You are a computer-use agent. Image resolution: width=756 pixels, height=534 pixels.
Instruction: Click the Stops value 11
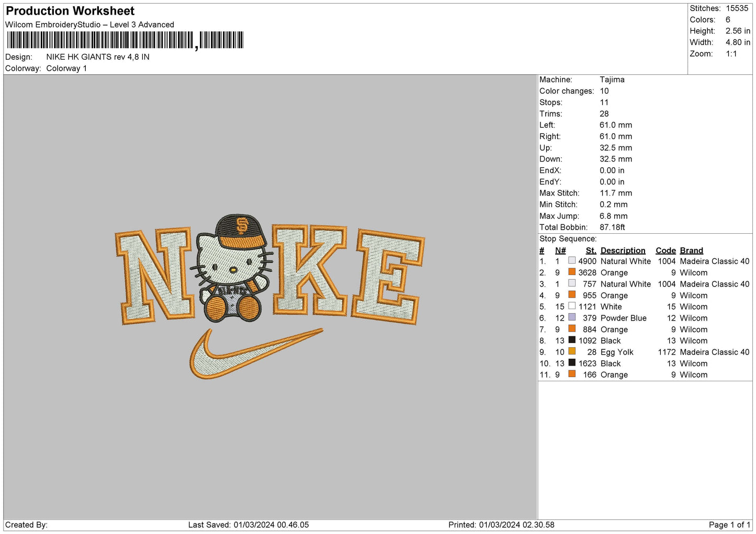pyautogui.click(x=604, y=103)
